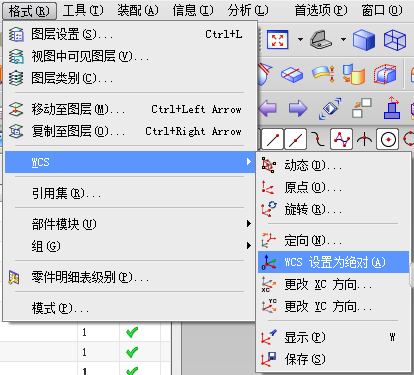Viewport: 414px width, 375px height.
Task: Click WCS 保存(S) save option
Action: pos(333,359)
